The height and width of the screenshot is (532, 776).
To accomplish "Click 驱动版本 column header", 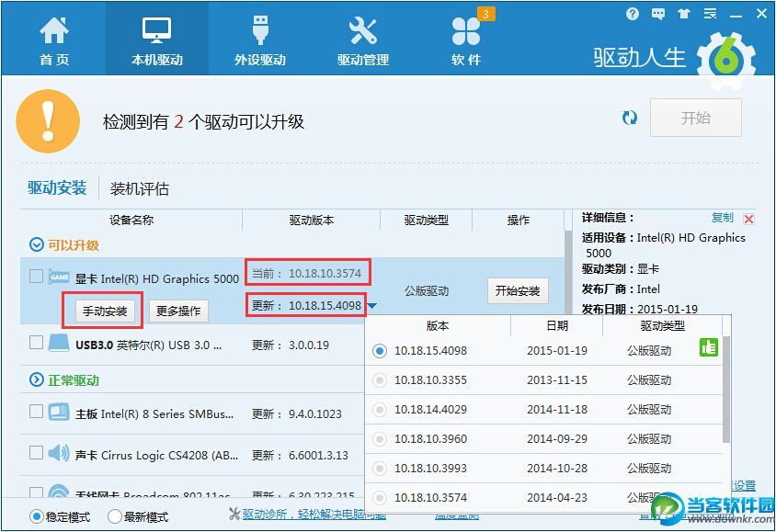I will pyautogui.click(x=312, y=220).
